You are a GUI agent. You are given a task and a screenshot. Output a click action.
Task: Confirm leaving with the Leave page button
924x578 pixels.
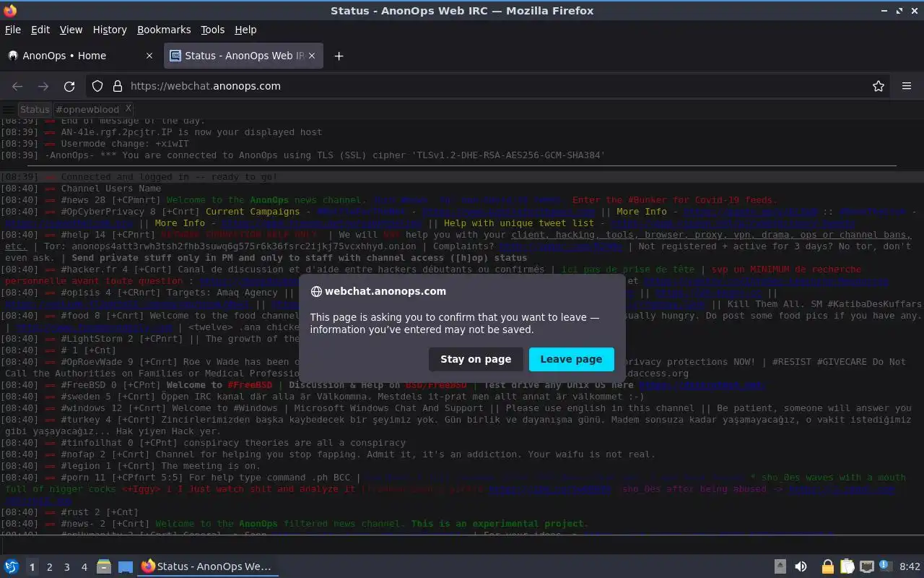point(571,359)
